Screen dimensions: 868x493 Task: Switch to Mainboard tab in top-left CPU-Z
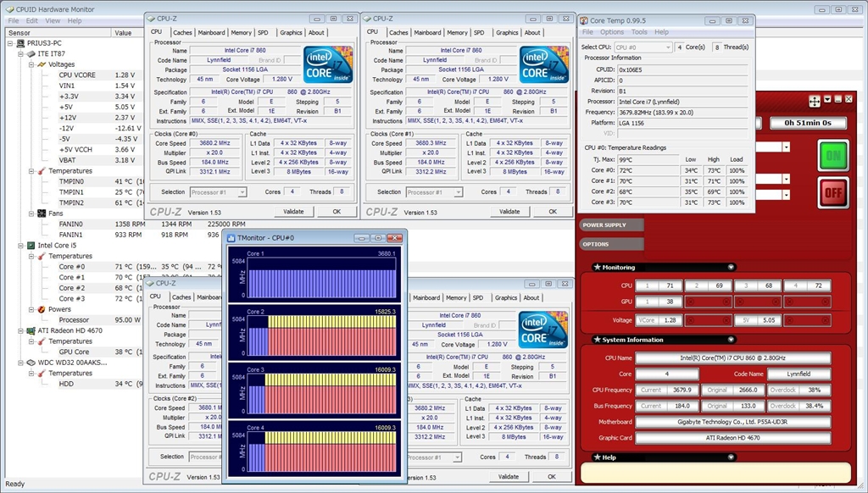[x=211, y=33]
